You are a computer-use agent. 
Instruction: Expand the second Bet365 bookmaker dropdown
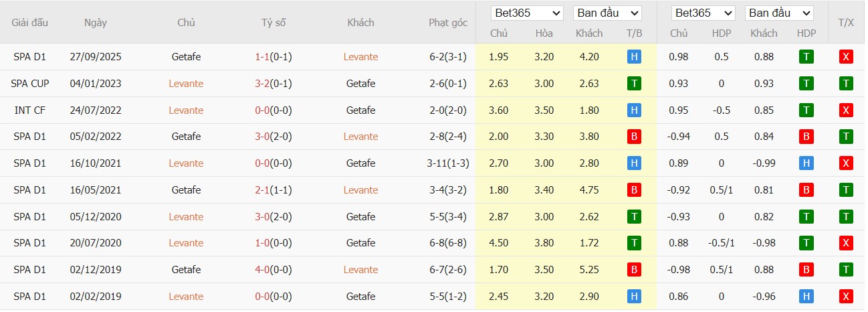pyautogui.click(x=703, y=13)
